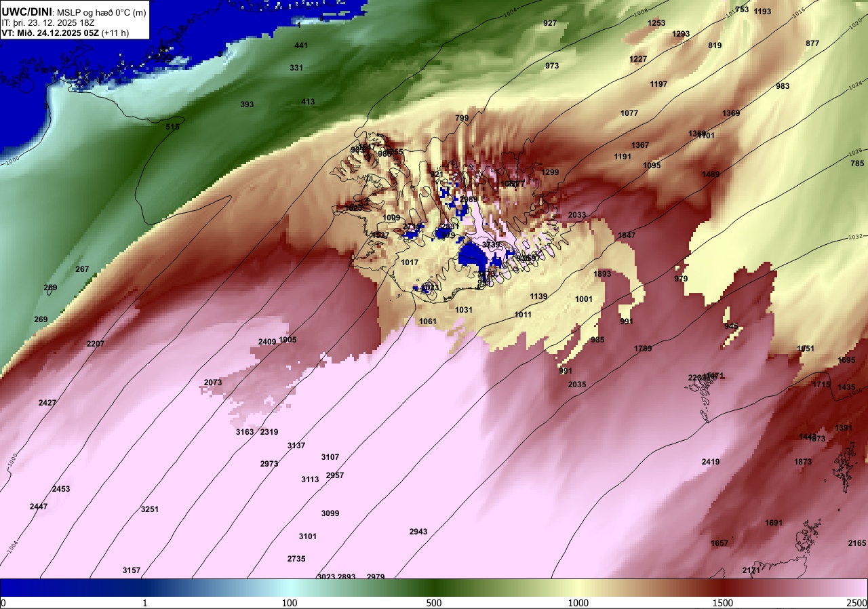Image resolution: width=868 pixels, height=609 pixels.
Task: Click the map value 1789
Action: point(643,349)
